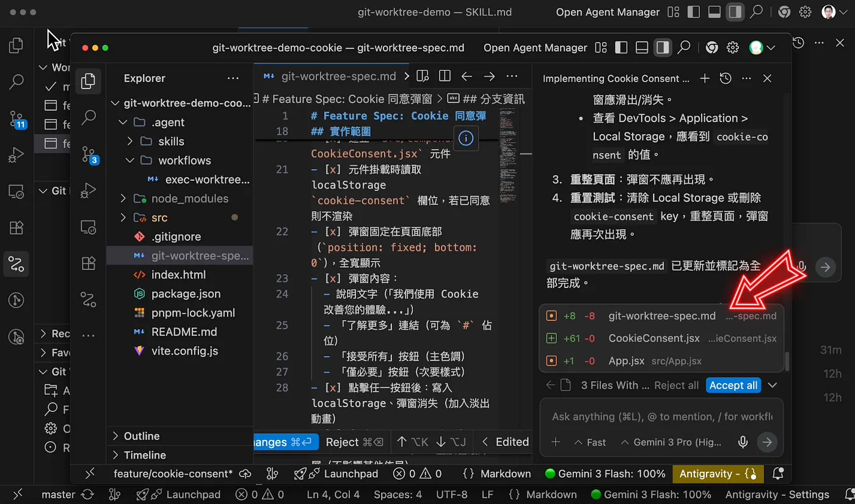Expand the skills folder

pyautogui.click(x=129, y=142)
